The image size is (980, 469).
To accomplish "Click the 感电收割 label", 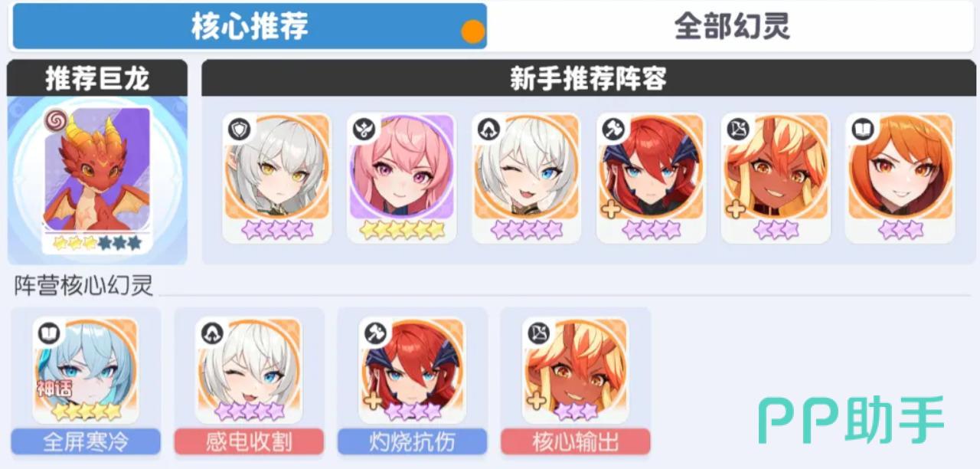I will (x=249, y=442).
